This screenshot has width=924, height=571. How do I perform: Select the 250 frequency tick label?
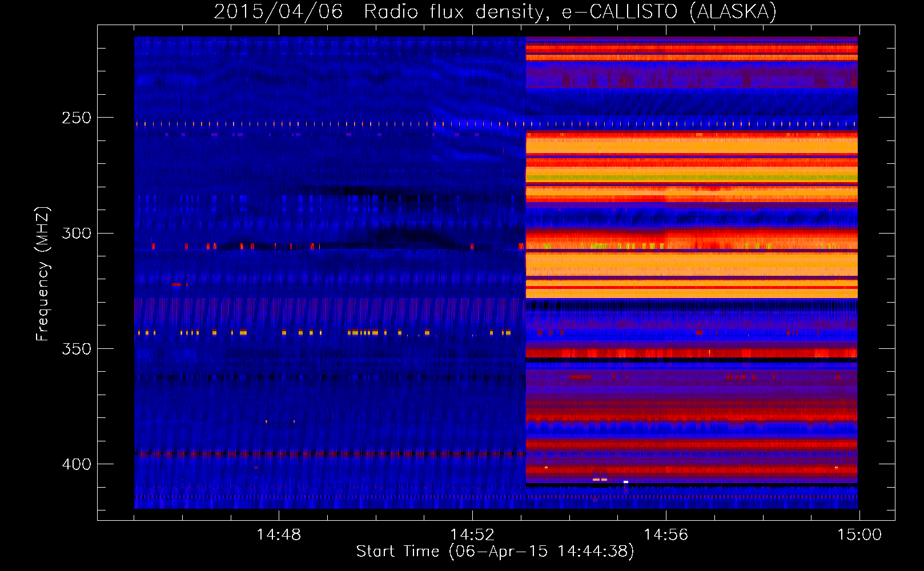click(77, 118)
